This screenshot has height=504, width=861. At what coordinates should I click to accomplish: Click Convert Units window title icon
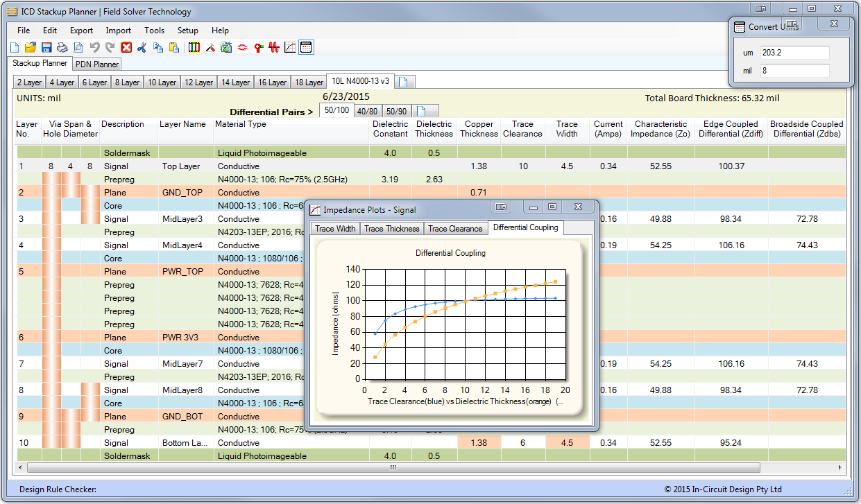pos(740,26)
